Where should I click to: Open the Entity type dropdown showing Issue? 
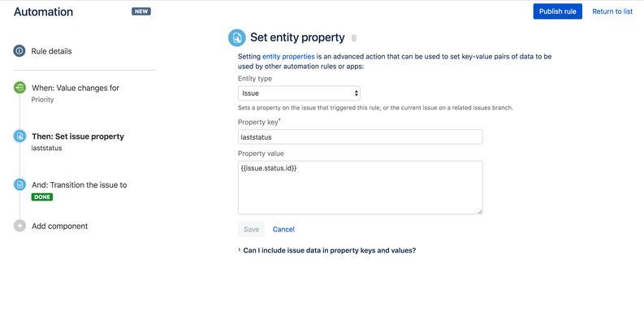[x=299, y=93]
